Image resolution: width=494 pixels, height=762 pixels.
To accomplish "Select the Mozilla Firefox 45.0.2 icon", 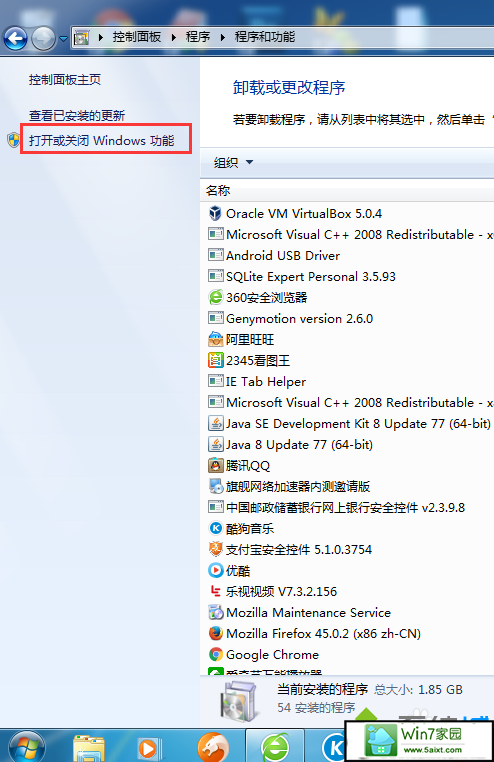I will (x=215, y=633).
